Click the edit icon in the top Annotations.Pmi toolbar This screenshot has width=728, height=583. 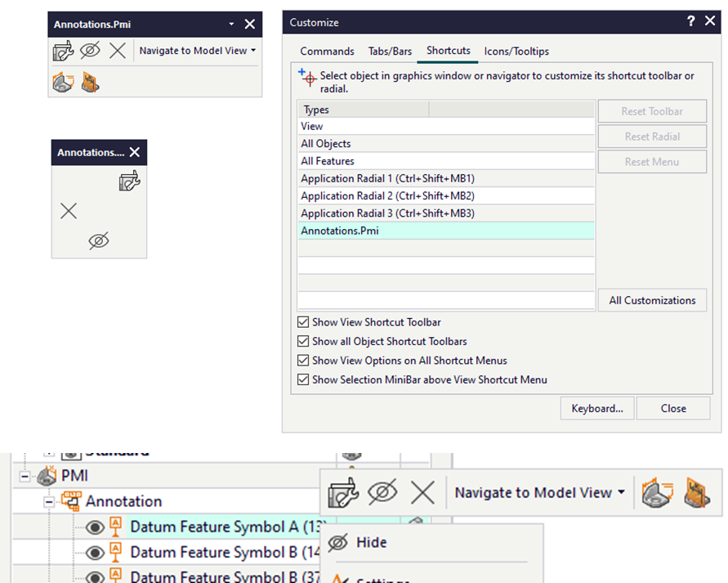[x=63, y=51]
